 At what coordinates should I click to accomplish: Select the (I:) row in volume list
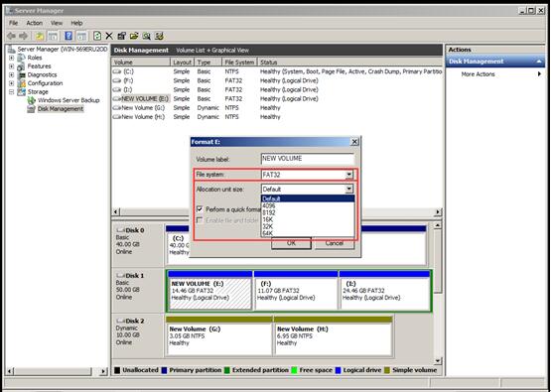(277, 89)
